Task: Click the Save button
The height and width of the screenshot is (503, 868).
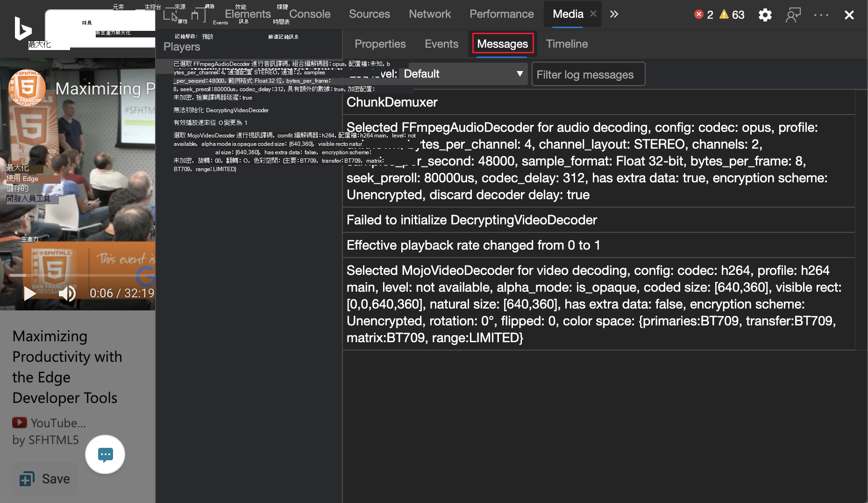Action: (x=45, y=479)
